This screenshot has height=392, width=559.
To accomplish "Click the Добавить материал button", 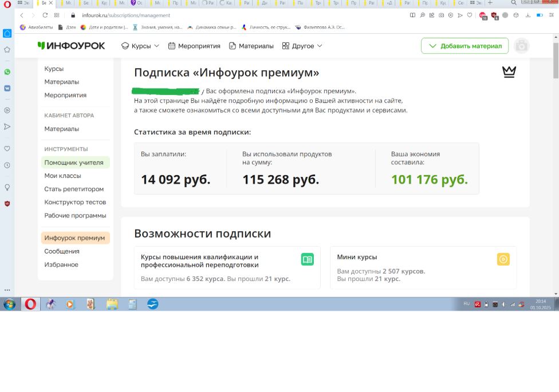I will pyautogui.click(x=464, y=46).
